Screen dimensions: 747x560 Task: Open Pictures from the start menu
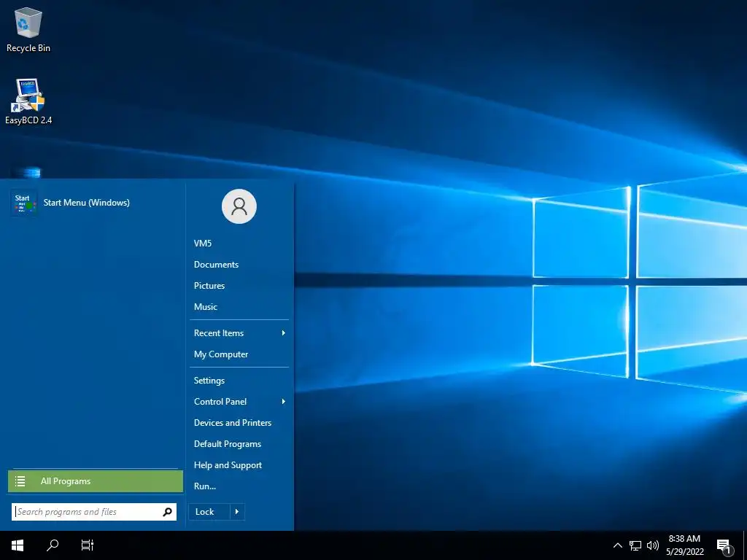[209, 286]
